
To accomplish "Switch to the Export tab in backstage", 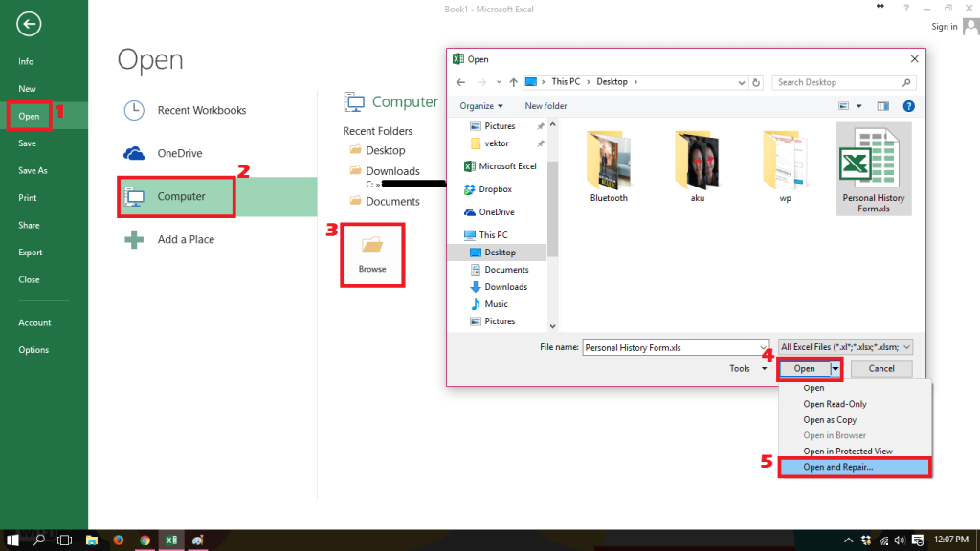I will (32, 253).
